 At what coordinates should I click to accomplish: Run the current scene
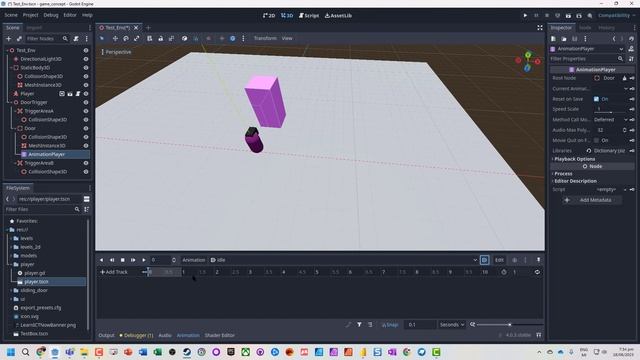568,16
